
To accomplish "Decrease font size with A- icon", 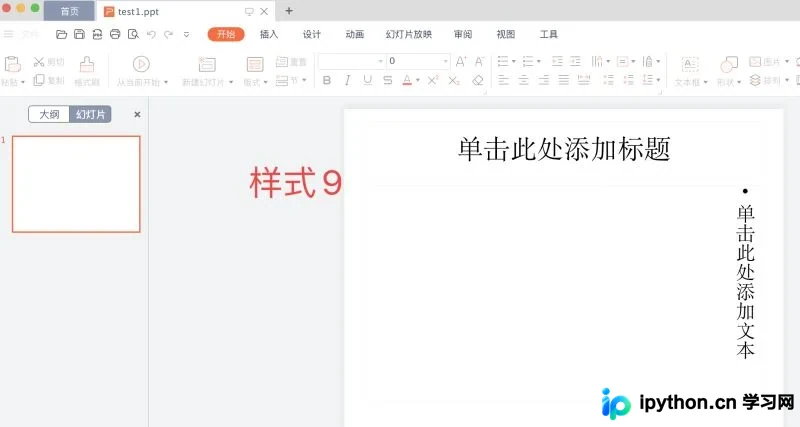I will click(480, 61).
